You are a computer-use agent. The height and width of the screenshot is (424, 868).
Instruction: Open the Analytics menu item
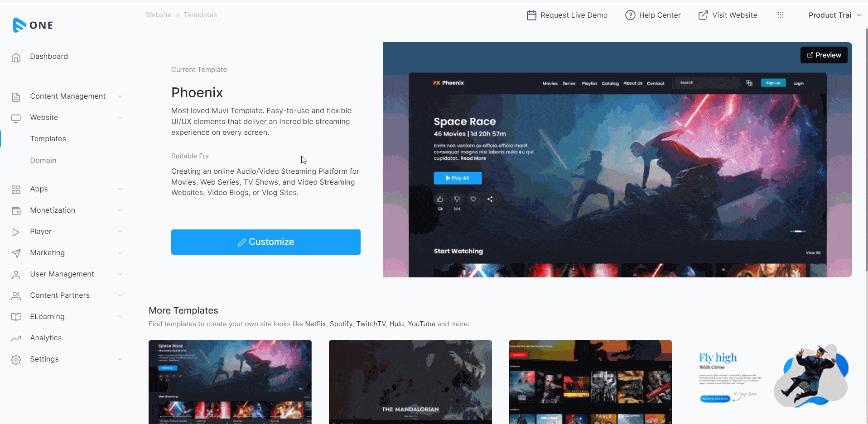[46, 338]
